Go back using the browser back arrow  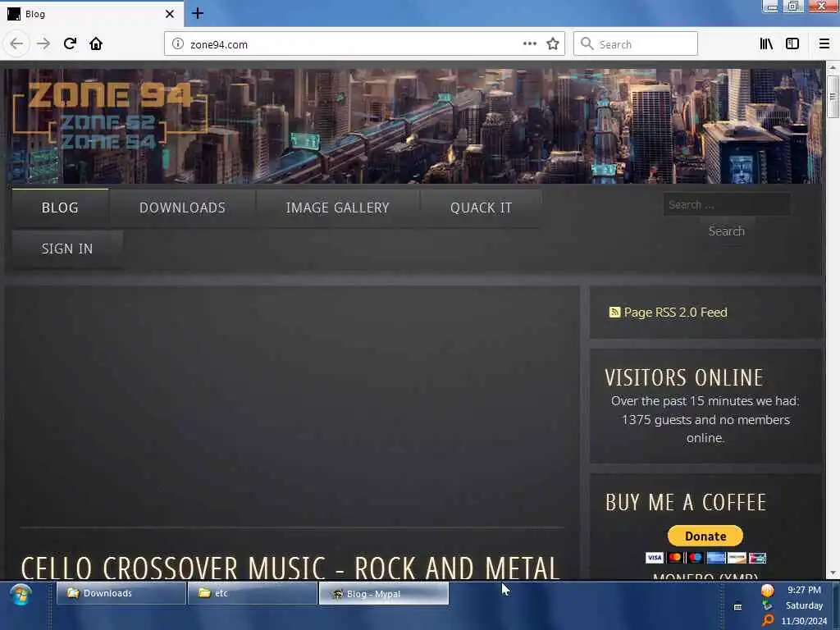(x=16, y=44)
